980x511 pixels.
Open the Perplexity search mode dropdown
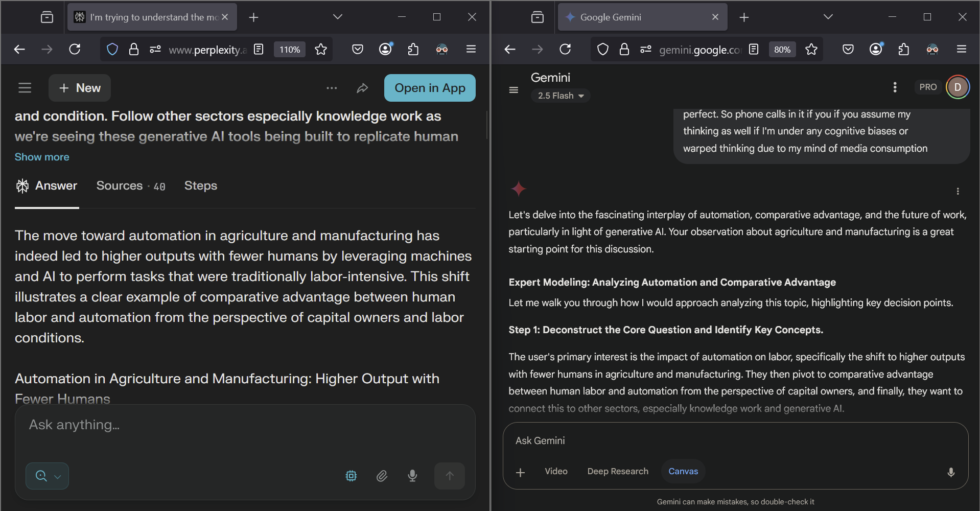48,476
